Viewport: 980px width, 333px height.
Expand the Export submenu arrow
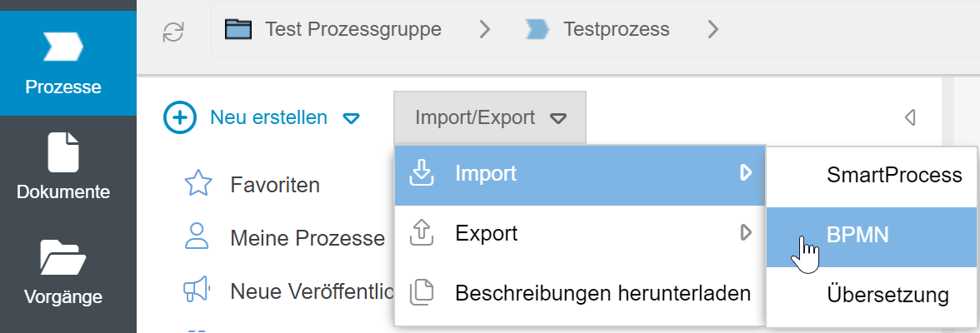746,234
